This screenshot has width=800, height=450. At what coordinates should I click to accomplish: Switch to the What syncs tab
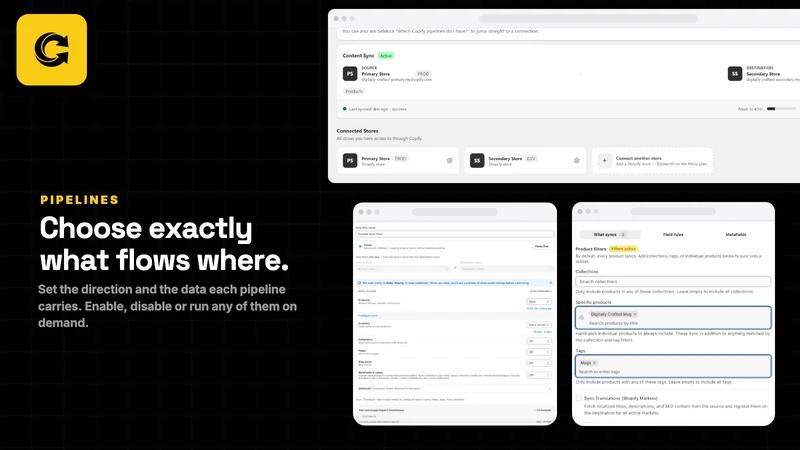pyautogui.click(x=609, y=235)
